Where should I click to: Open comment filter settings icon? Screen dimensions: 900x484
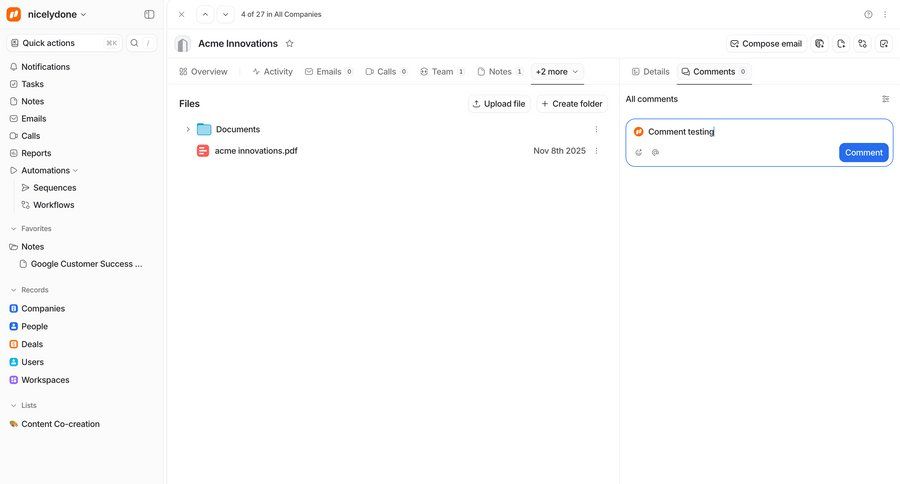(x=885, y=99)
